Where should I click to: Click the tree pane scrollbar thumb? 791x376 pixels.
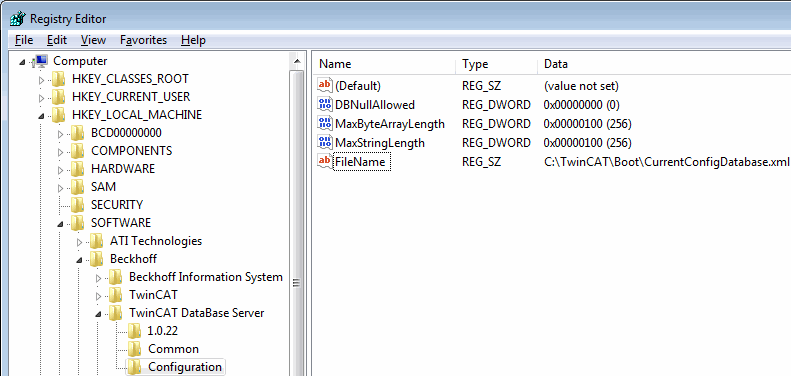[297, 282]
